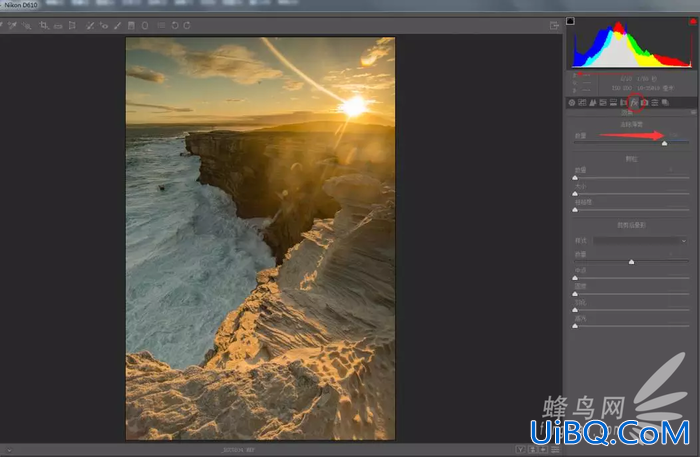The width and height of the screenshot is (700, 457).
Task: Switch to the Snapshots panel tab
Action: pos(665,103)
